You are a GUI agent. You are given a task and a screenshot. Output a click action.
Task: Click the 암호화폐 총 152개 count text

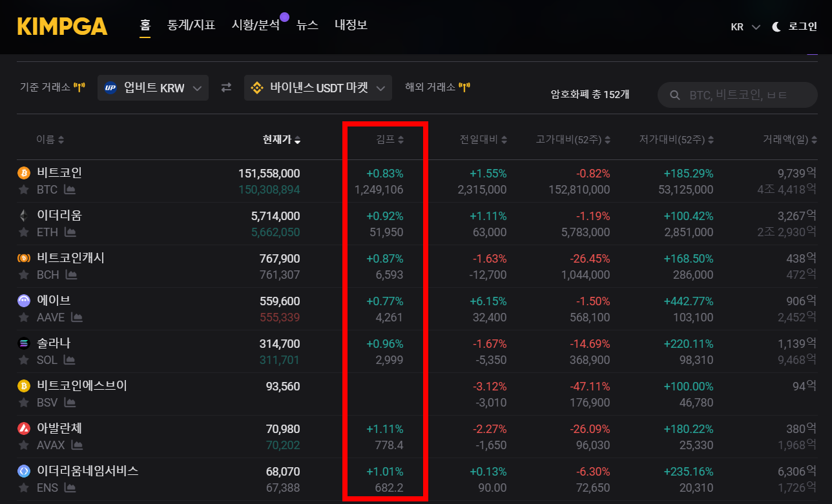[x=590, y=95]
